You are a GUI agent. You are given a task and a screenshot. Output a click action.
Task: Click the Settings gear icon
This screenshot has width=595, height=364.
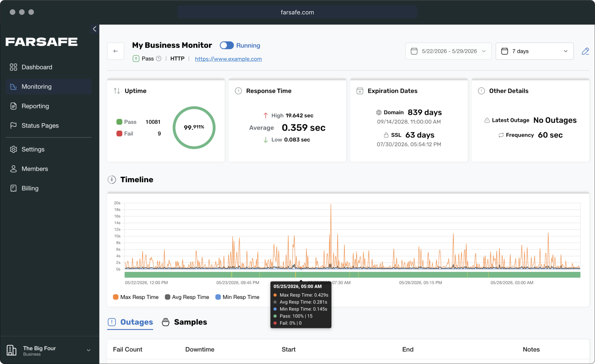point(13,149)
